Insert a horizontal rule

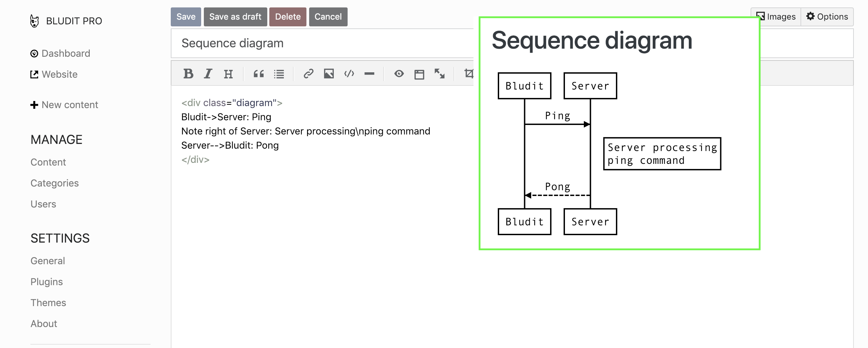(370, 74)
